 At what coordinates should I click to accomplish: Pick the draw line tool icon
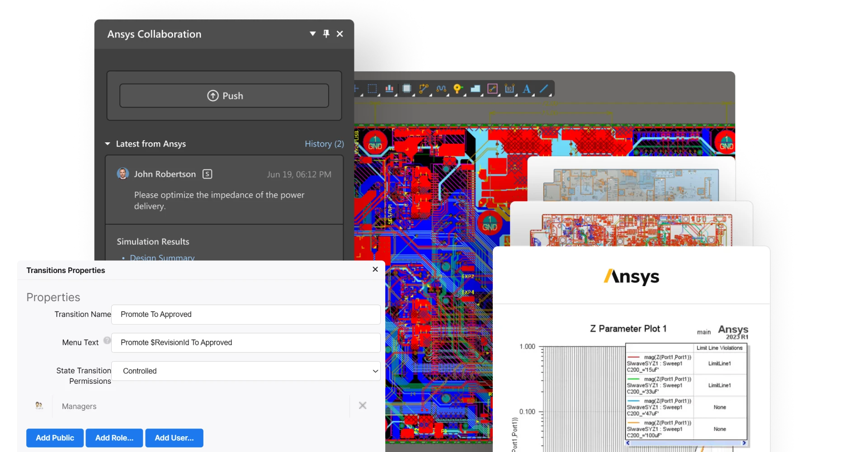click(544, 89)
